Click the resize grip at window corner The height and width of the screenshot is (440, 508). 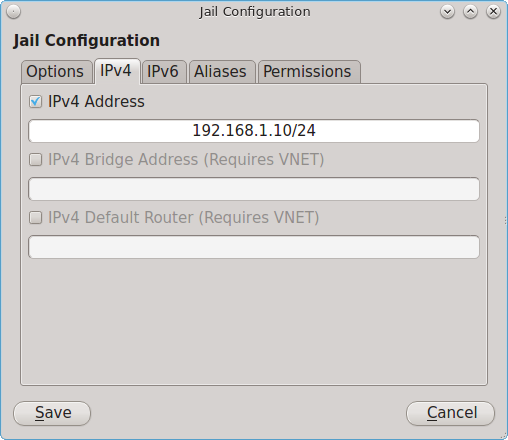coord(503,435)
